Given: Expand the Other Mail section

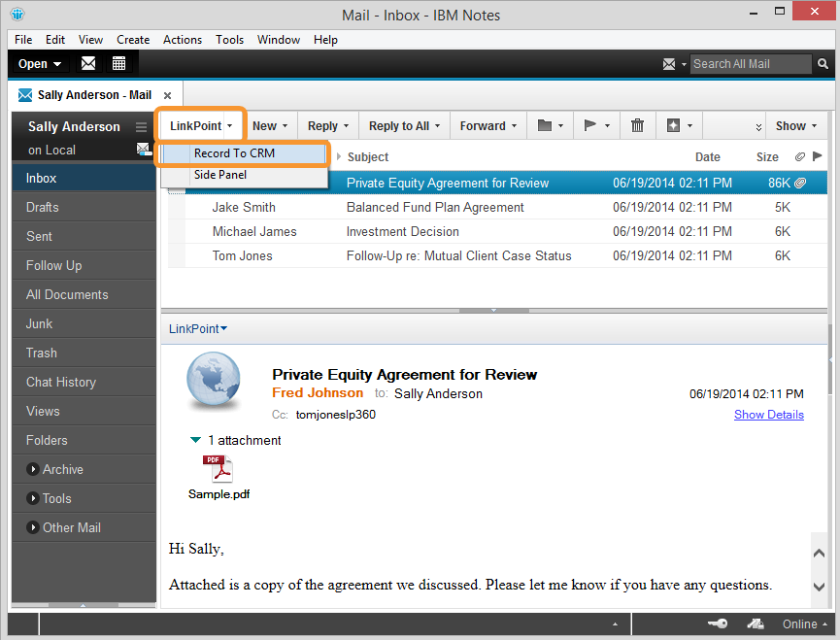Looking at the screenshot, I should [33, 527].
